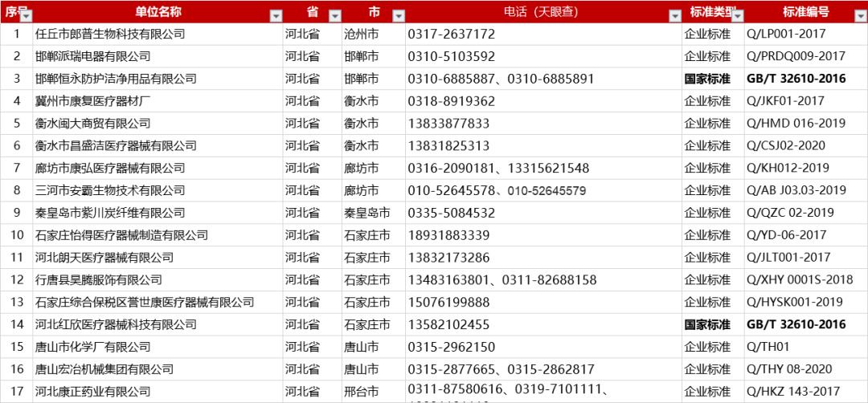Viewport: 868px width, 403px height.
Task: Select standard number Q/HMD 016-2019
Action: [806, 124]
